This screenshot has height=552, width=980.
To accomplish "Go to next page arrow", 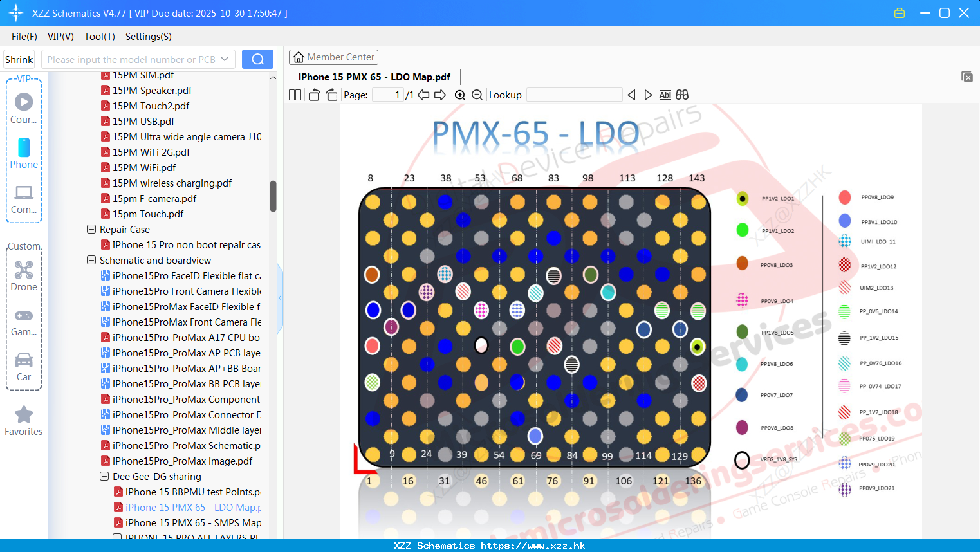I will 440,95.
